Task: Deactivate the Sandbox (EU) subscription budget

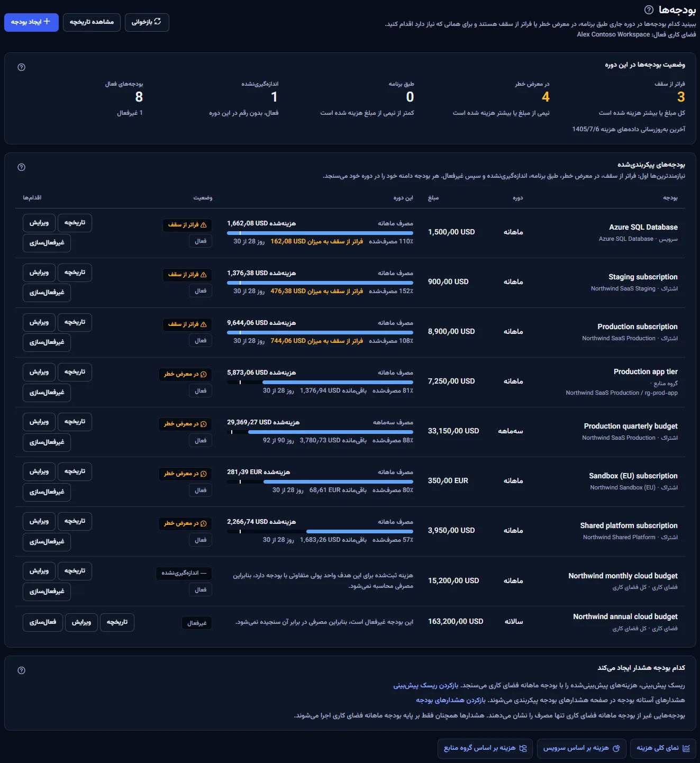Action: point(47,492)
